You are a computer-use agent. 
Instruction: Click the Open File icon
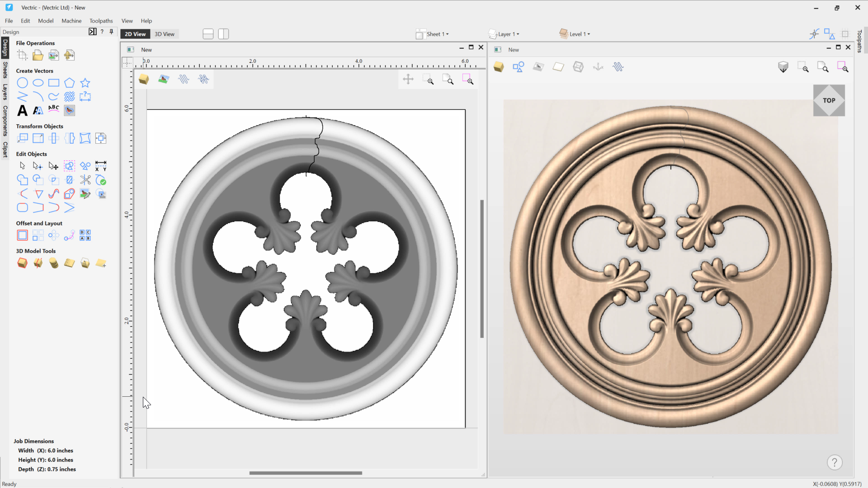tap(38, 55)
